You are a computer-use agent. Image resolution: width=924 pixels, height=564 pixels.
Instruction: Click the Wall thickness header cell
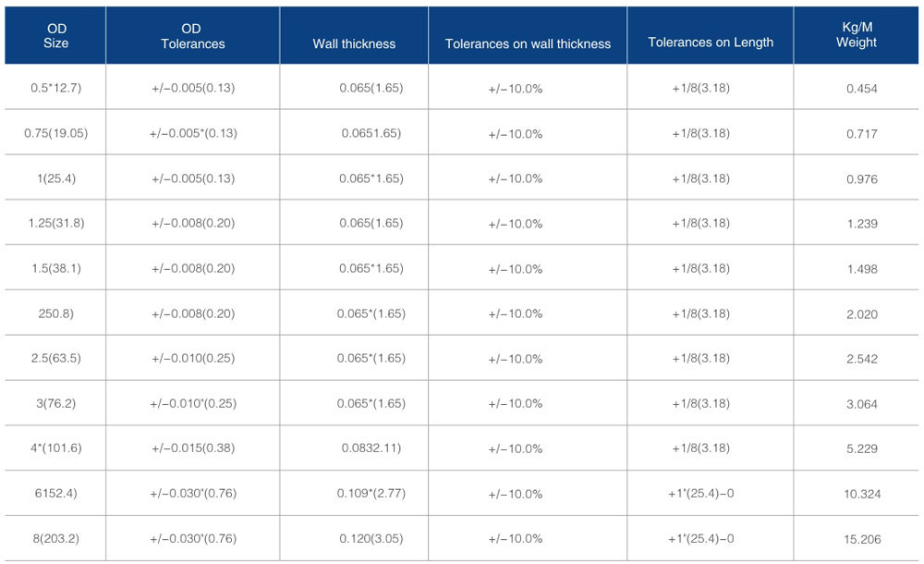tap(354, 43)
